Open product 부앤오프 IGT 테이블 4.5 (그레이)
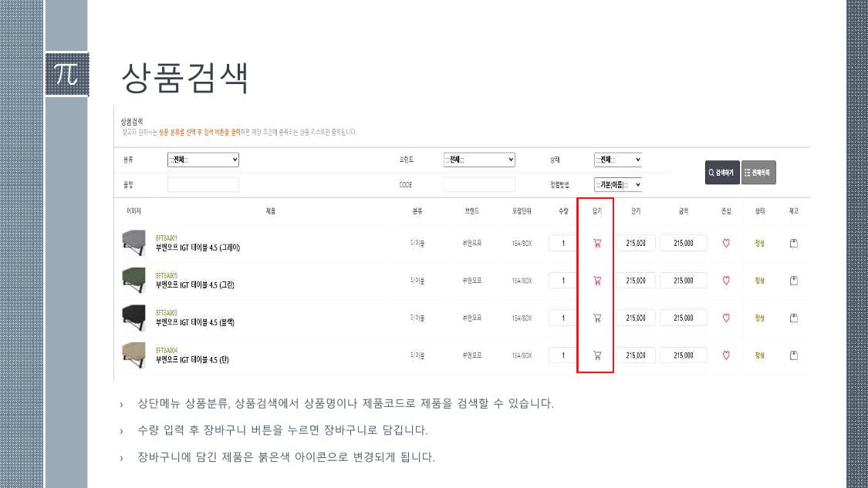This screenshot has height=488, width=868. click(x=198, y=247)
